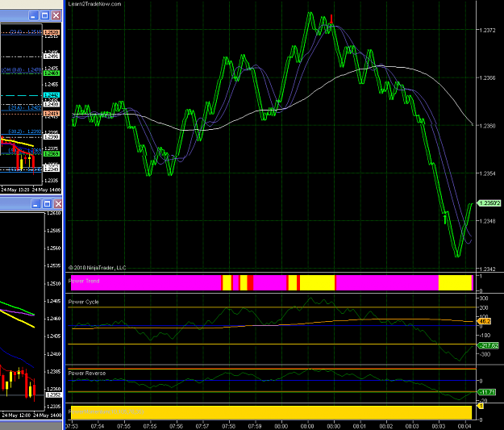This screenshot has width=504, height=430.
Task: Select the Power Trend indicator label
Action: (x=84, y=281)
